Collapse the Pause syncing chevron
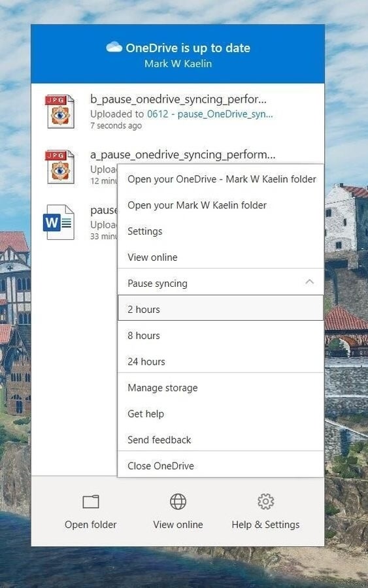Viewport: 368px width, 588px height. coord(309,282)
